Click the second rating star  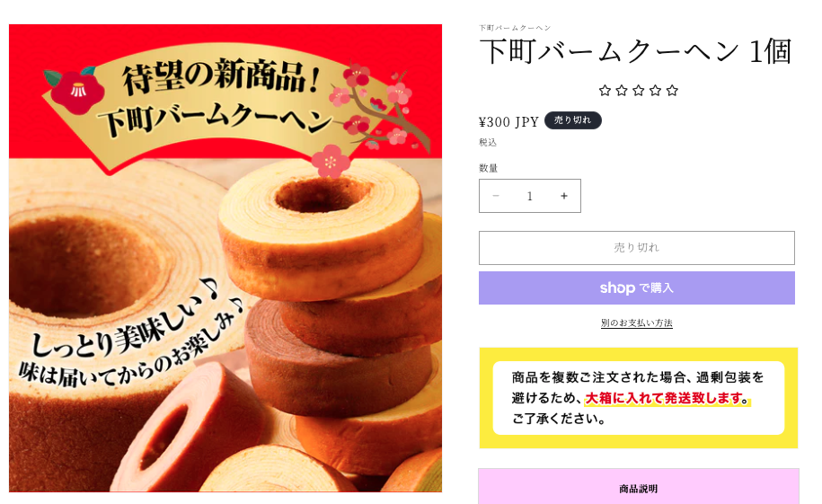click(x=622, y=91)
